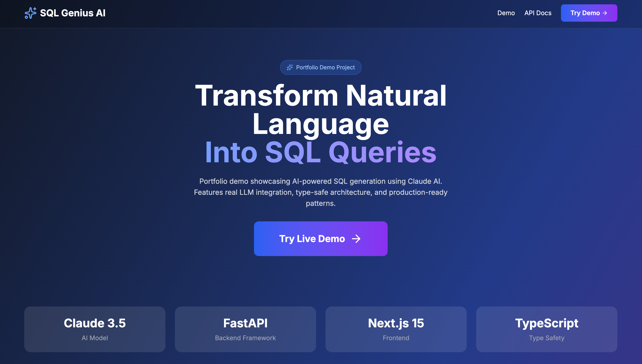Click the sparkle icon inside the Portfolio Demo badge
This screenshot has height=364, width=642.
290,67
